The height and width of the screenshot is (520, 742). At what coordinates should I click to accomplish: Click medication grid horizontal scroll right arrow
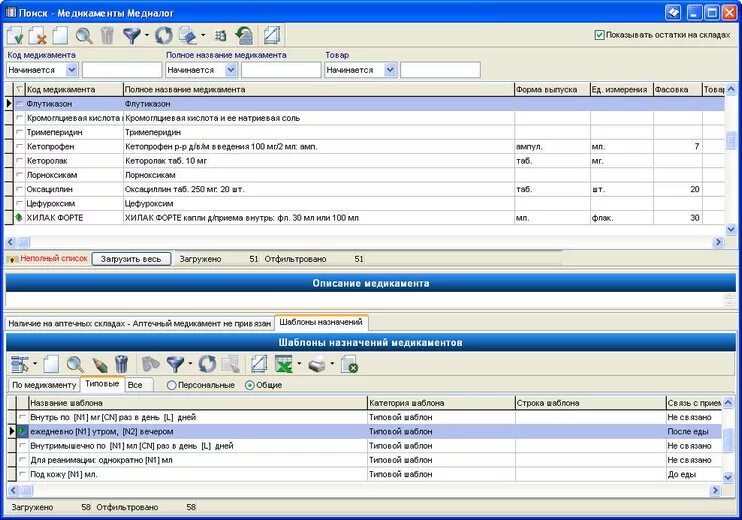pos(718,242)
